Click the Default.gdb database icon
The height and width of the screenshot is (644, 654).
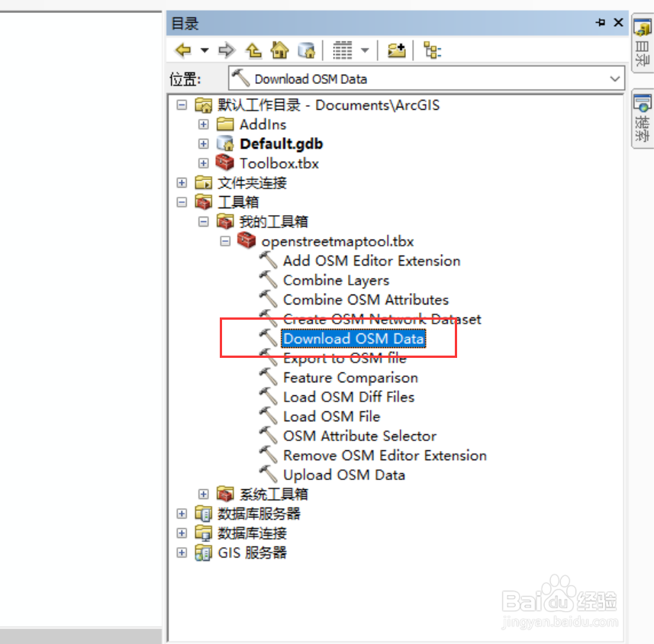(x=225, y=143)
